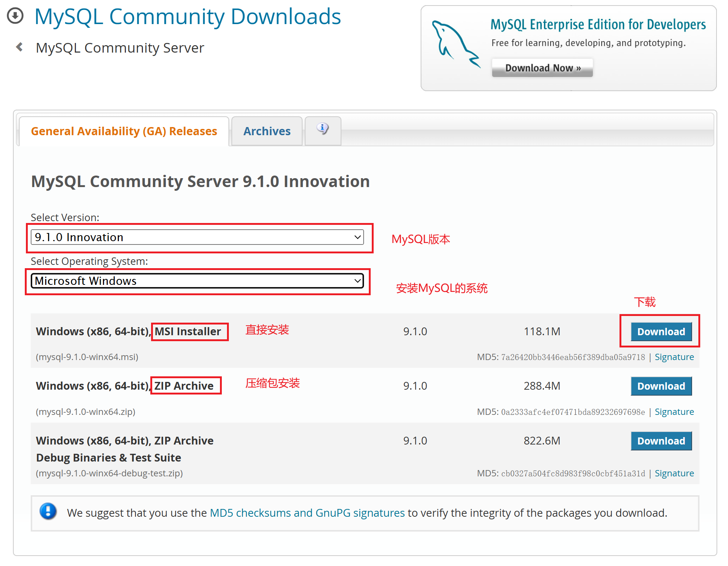Screen dimensions: 728x566
Task: Open Signature link for debug-test zip
Action: coord(674,473)
